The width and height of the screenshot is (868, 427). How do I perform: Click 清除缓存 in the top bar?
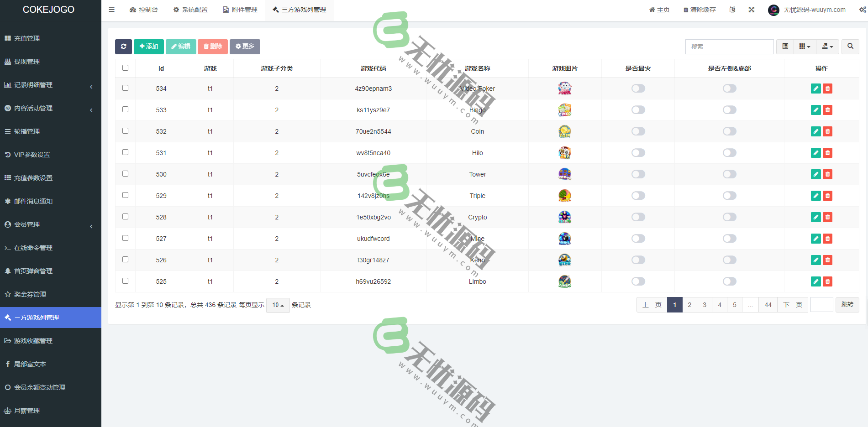click(x=699, y=10)
